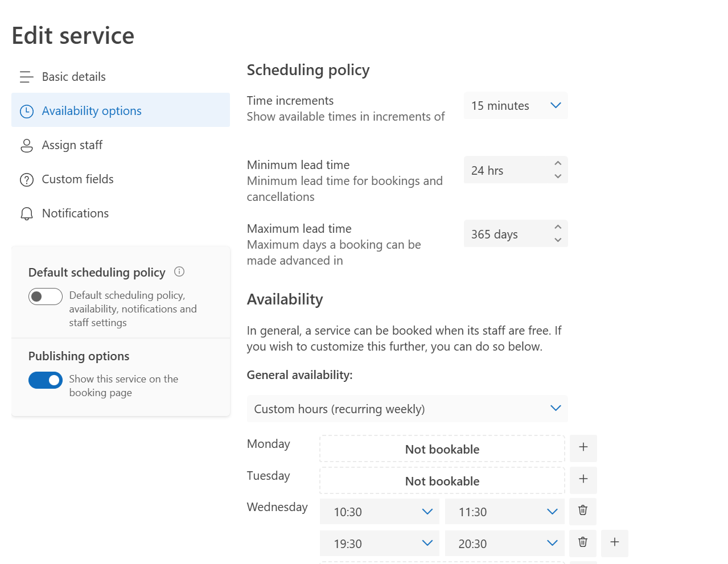Click the Assign staff person icon
728x564 pixels.
coord(27,146)
